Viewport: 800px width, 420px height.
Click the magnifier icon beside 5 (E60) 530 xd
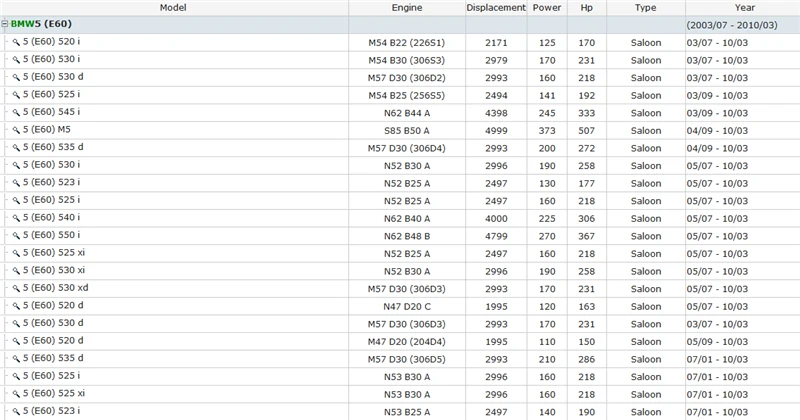(16, 289)
